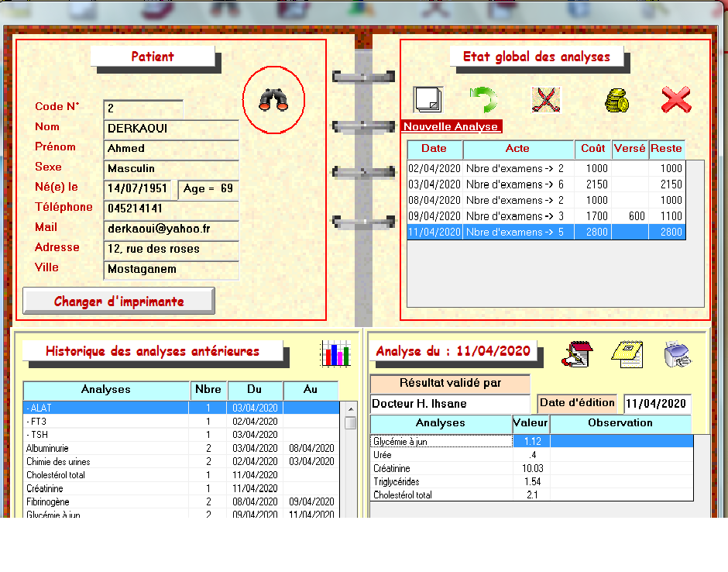Click the Valeur column header
This screenshot has height=572, width=728.
pyautogui.click(x=531, y=423)
